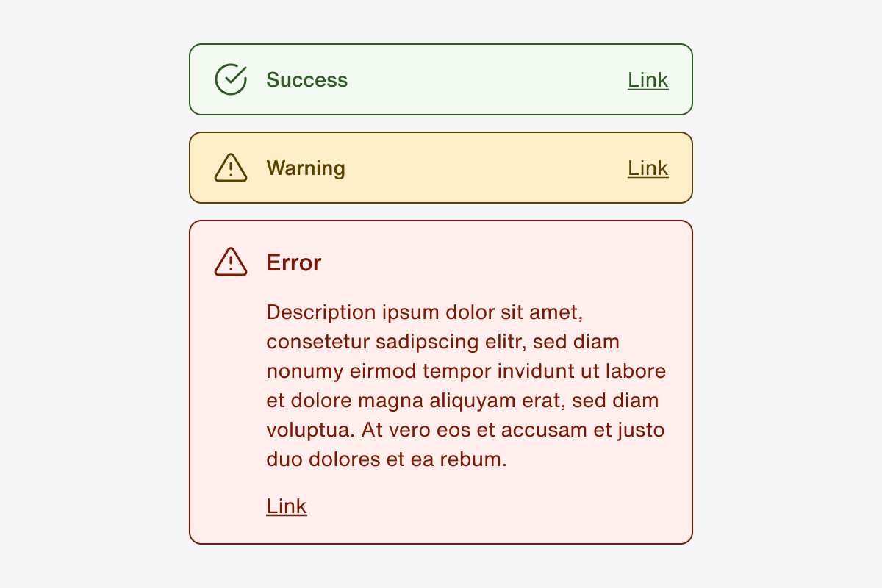Click the "Success" title text

coord(307,79)
